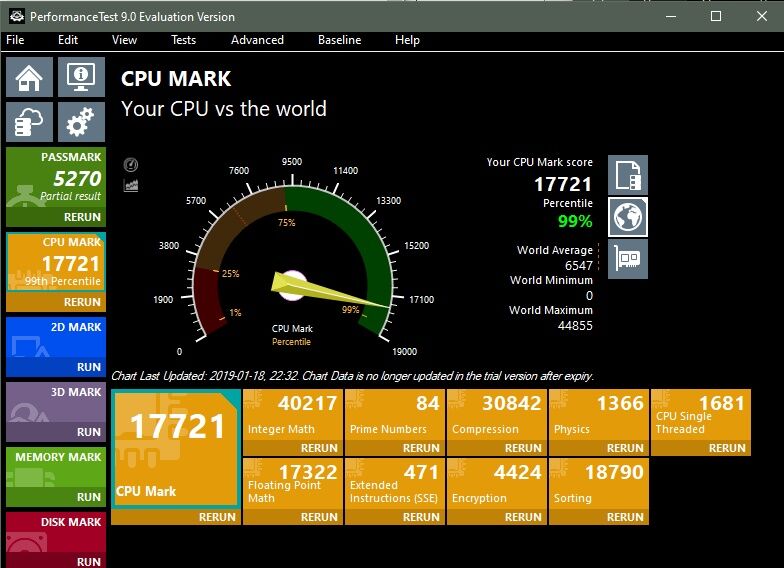Screen dimensions: 784x568
Task: Open the Baseline menu
Action: [340, 40]
